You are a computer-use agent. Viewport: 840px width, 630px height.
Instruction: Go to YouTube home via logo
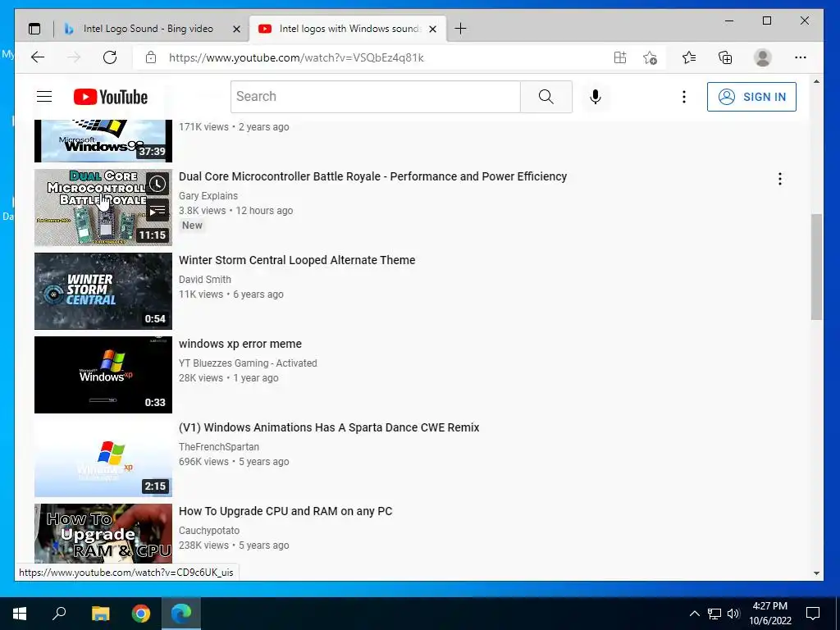point(111,97)
